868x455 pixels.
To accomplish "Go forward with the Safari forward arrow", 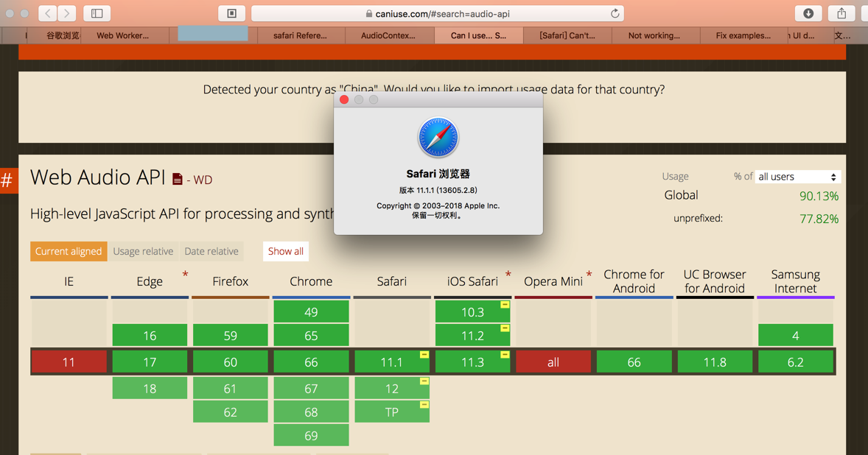I will pyautogui.click(x=67, y=13).
